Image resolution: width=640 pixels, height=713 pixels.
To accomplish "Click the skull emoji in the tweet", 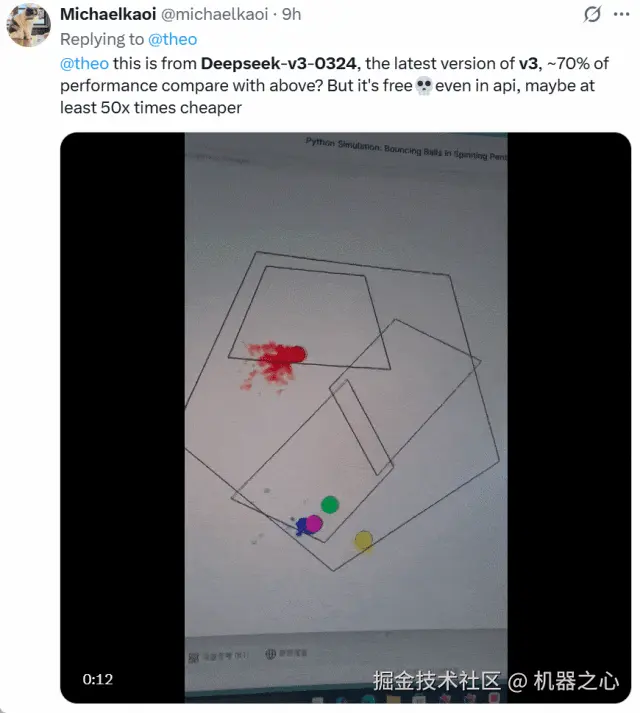I will (x=424, y=85).
